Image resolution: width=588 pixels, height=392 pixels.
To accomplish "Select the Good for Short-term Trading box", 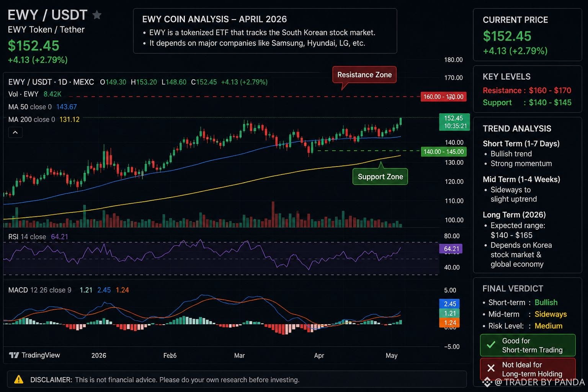I will pos(528,345).
